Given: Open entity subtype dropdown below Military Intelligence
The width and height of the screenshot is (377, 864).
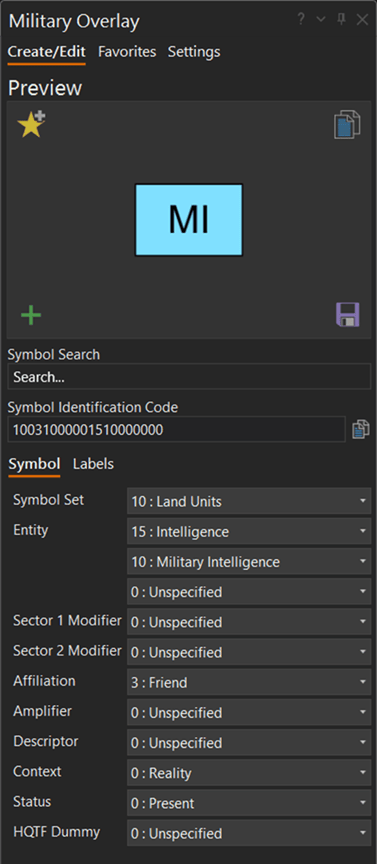Looking at the screenshot, I should 249,592.
